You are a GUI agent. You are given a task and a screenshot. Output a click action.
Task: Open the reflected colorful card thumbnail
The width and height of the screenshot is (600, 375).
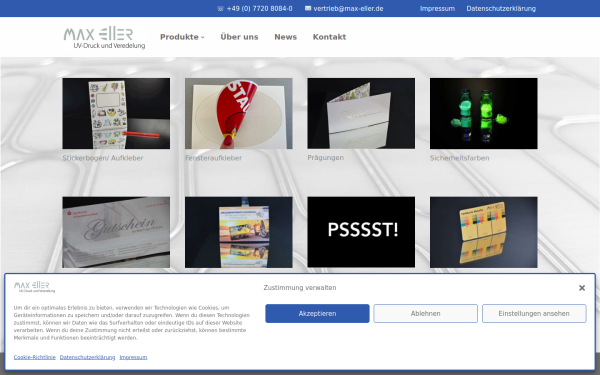coord(238,232)
